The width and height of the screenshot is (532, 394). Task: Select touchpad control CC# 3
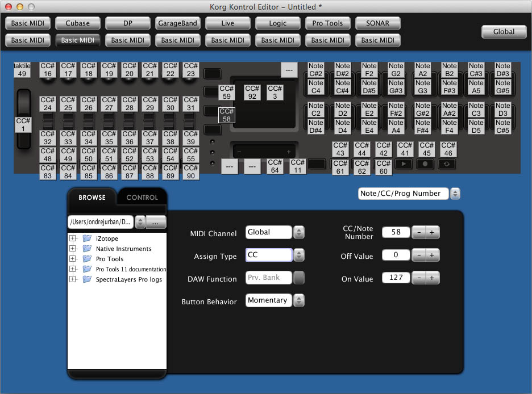point(275,93)
